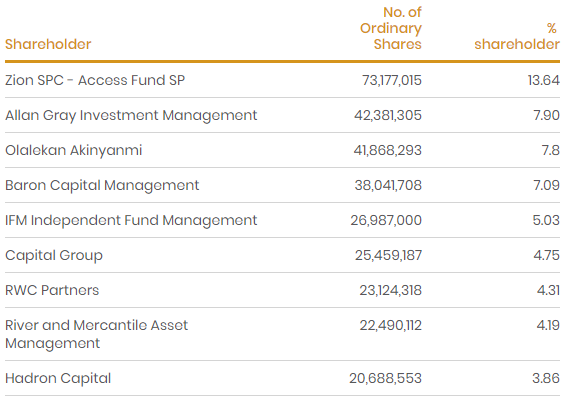This screenshot has height=398, width=568.
Task: Select share count 20,688,553
Action: coord(385,378)
